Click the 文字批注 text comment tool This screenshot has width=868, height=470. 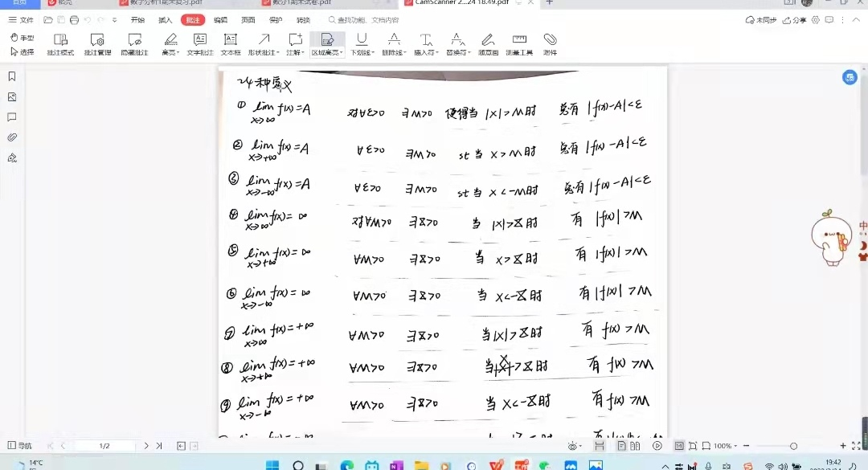point(200,43)
